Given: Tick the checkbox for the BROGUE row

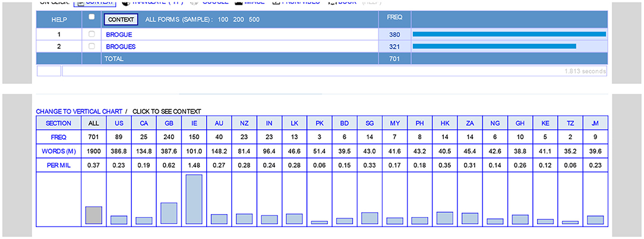Looking at the screenshot, I should coord(91,34).
